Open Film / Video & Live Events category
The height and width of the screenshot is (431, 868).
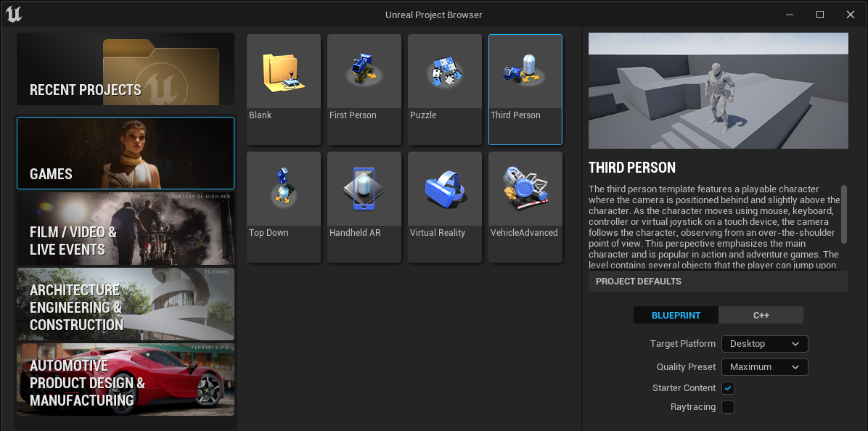(126, 229)
